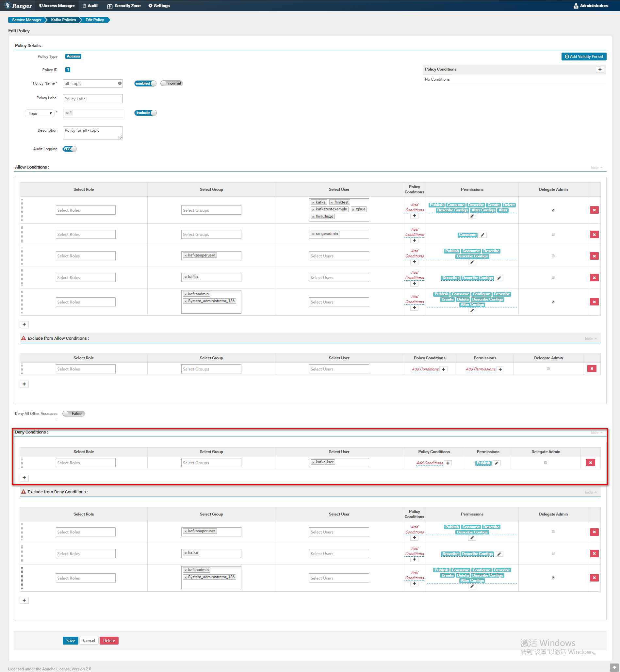This screenshot has width=620, height=672.
Task: Remove the Exclude from Allow empty row
Action: [592, 369]
